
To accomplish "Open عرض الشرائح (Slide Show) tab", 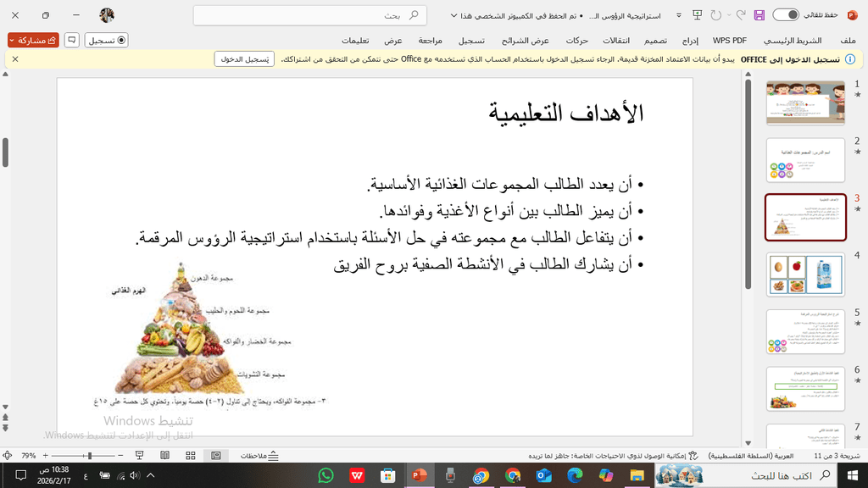I will tap(525, 41).
